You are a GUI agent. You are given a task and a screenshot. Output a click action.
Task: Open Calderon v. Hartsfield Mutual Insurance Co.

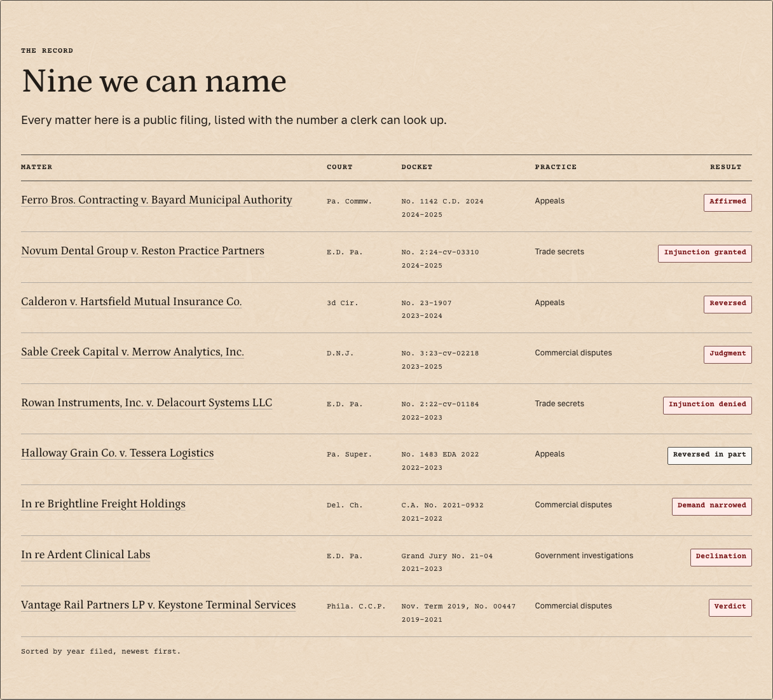pyautogui.click(x=132, y=302)
